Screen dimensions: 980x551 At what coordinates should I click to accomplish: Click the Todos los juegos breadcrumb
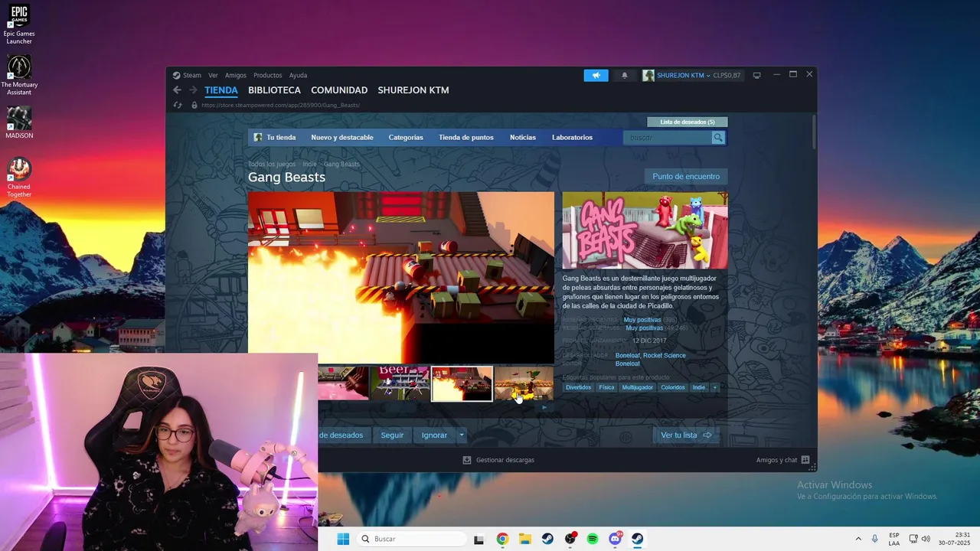pyautogui.click(x=272, y=164)
